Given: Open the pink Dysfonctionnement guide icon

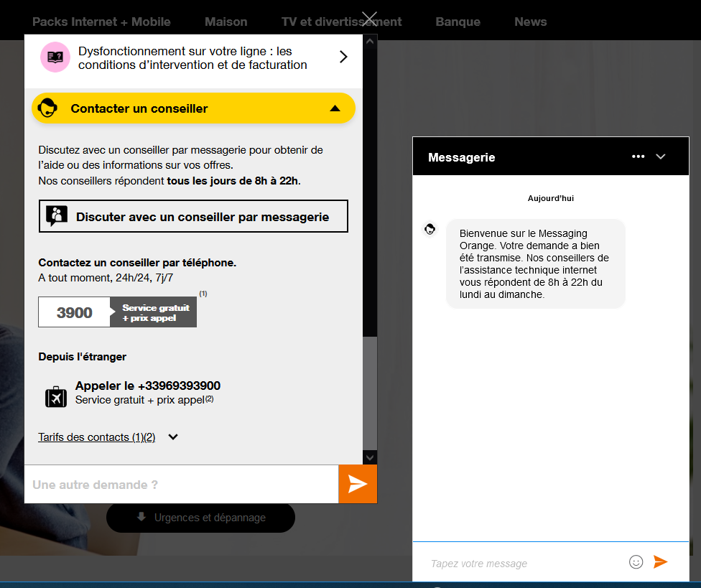Looking at the screenshot, I should (55, 57).
